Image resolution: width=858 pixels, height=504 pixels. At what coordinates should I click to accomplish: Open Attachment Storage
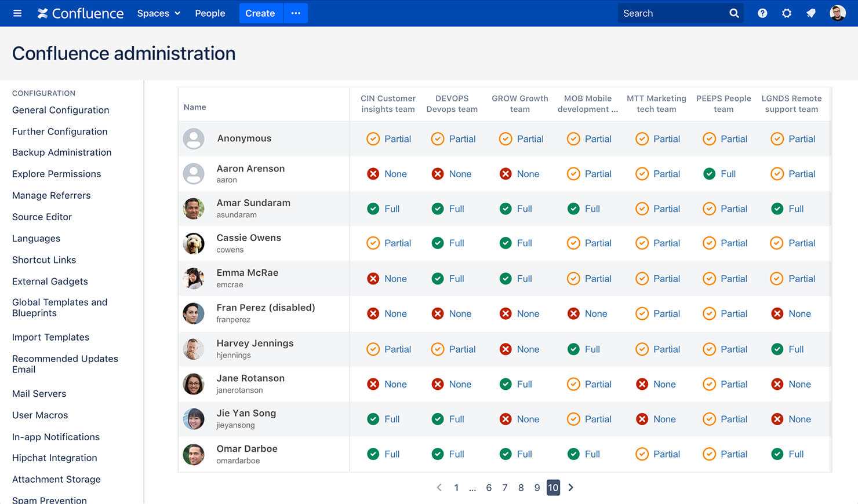coord(56,479)
